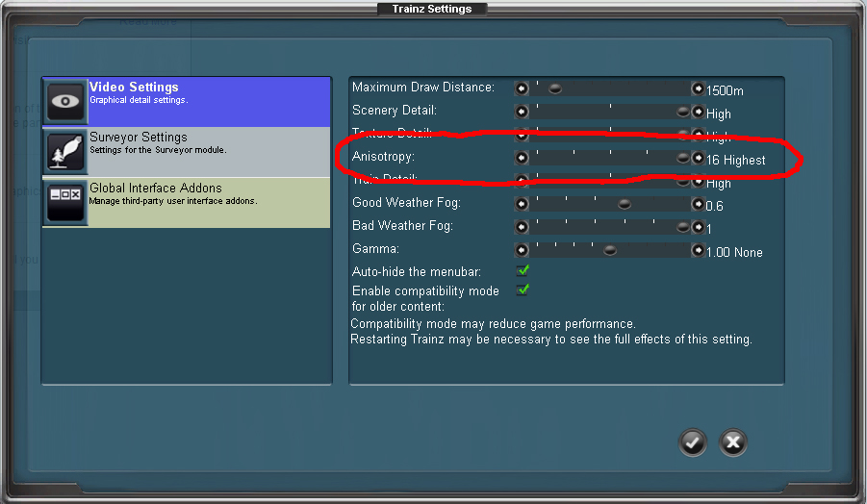The height and width of the screenshot is (504, 867).
Task: Toggle the Auto-hide the menubar checkbox
Action: tap(523, 271)
